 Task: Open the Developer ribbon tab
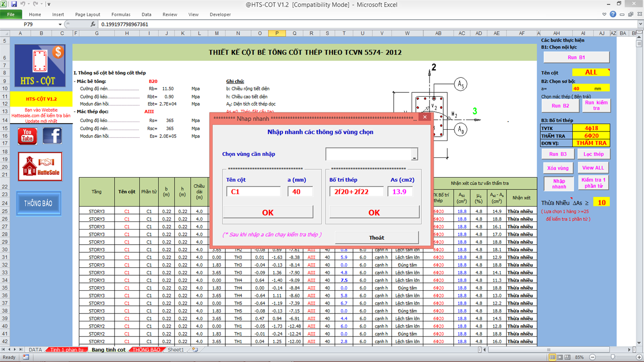(x=221, y=15)
